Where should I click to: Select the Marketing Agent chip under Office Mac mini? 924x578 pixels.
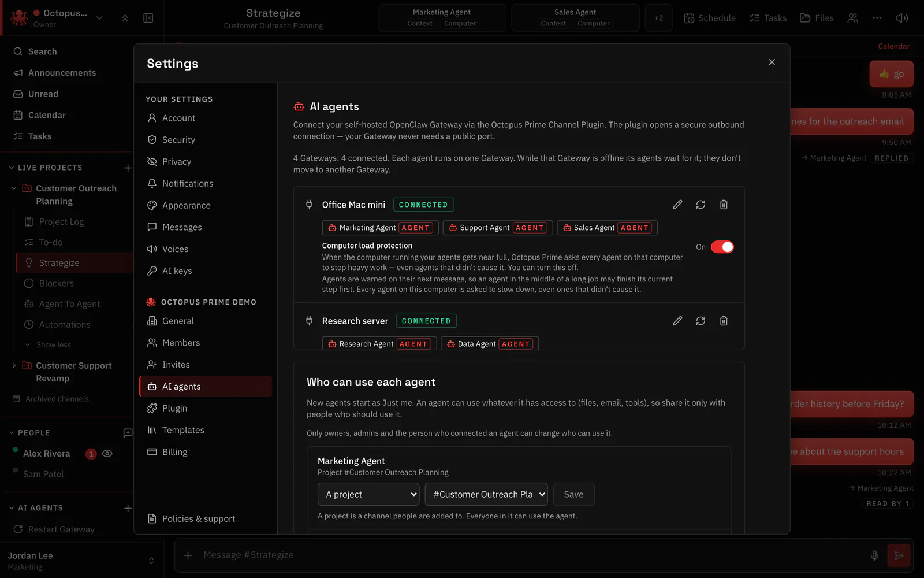(x=380, y=228)
